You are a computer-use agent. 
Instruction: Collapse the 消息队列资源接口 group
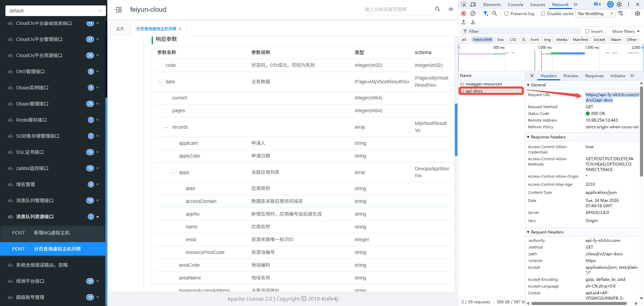tap(98, 217)
